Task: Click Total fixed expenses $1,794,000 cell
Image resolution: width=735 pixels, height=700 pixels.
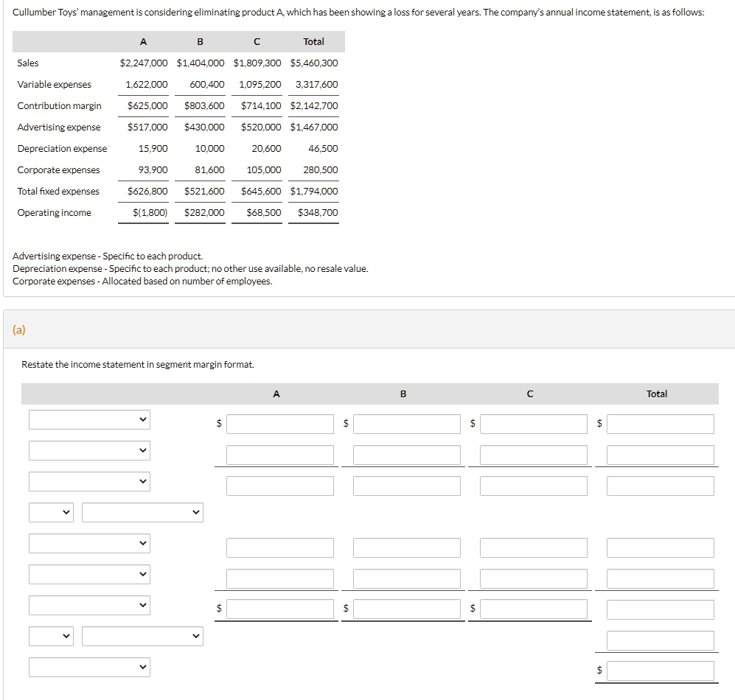Action: point(314,191)
